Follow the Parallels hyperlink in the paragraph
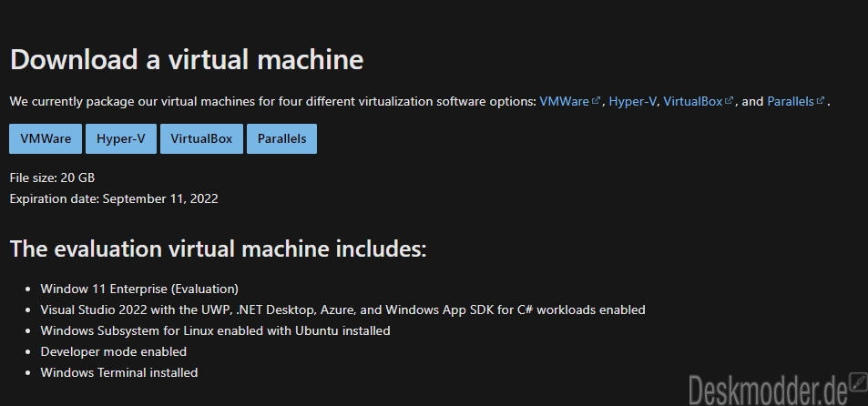The image size is (868, 406). 791,101
